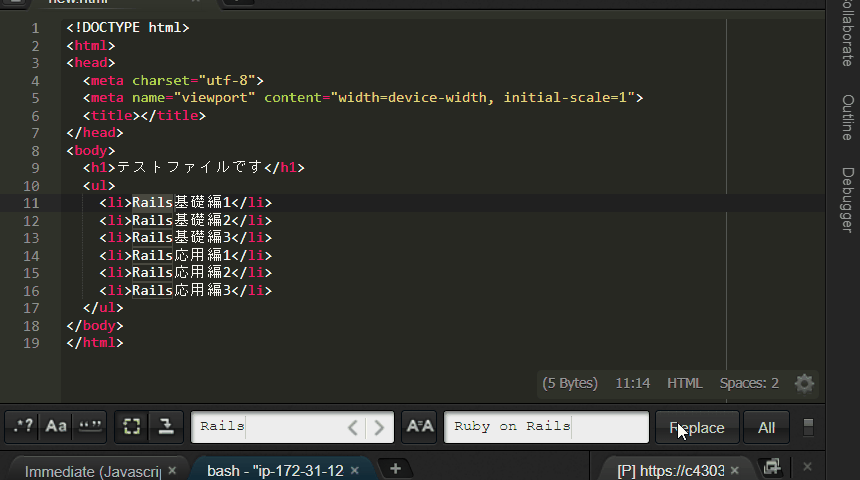Open the Spaces: 2 indentation dropdown
Screen dimensions: 860x480
coord(749,383)
